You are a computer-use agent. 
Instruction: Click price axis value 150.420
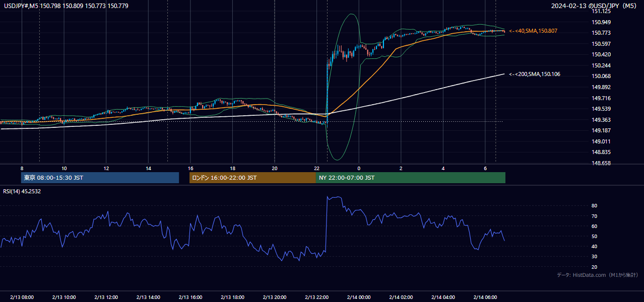601,54
